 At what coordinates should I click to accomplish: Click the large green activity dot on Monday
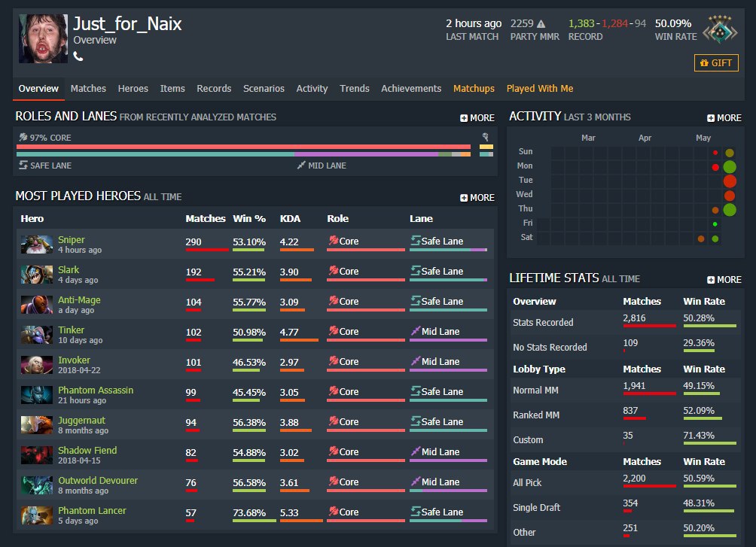pos(730,167)
